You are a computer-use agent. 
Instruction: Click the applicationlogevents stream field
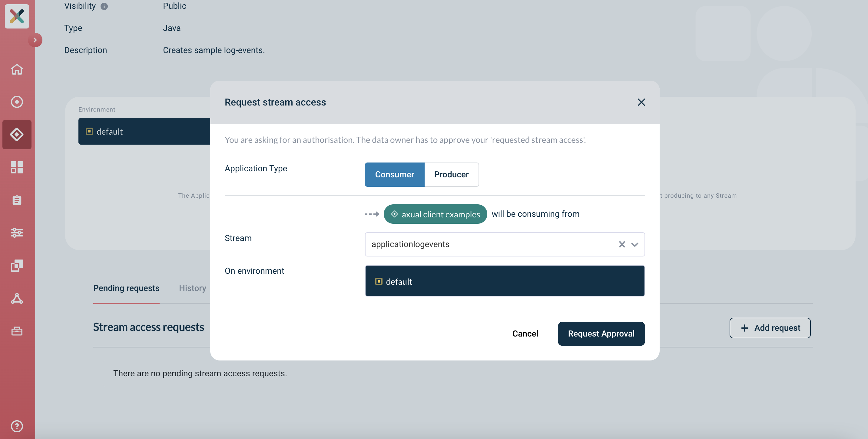click(x=505, y=244)
